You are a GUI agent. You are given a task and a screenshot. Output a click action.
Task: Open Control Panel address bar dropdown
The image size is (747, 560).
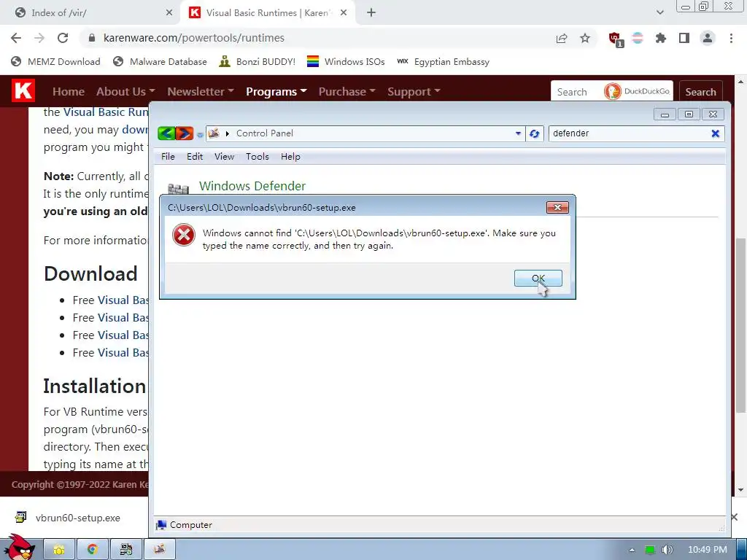[x=518, y=134]
